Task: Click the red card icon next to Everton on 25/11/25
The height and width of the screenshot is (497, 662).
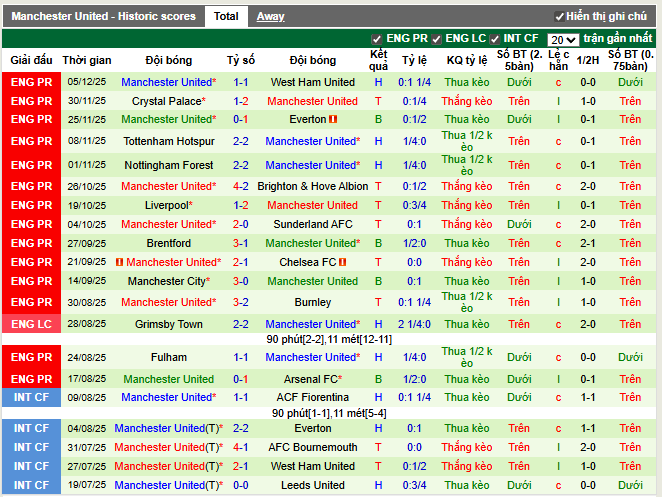Action: (x=333, y=119)
